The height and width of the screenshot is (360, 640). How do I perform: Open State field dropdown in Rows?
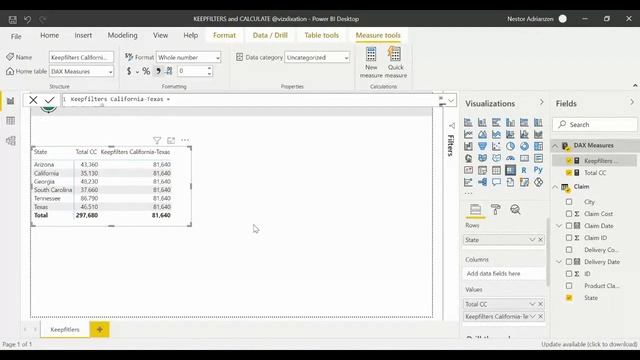click(x=532, y=240)
